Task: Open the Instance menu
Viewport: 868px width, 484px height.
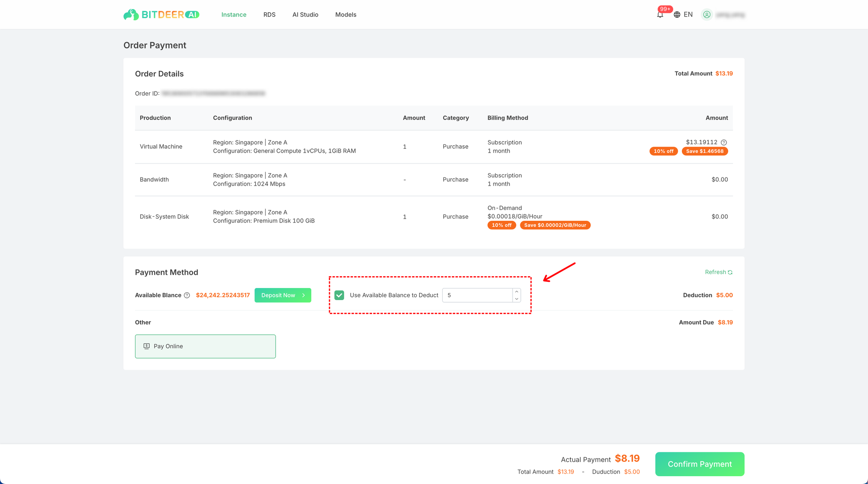Action: tap(233, 15)
